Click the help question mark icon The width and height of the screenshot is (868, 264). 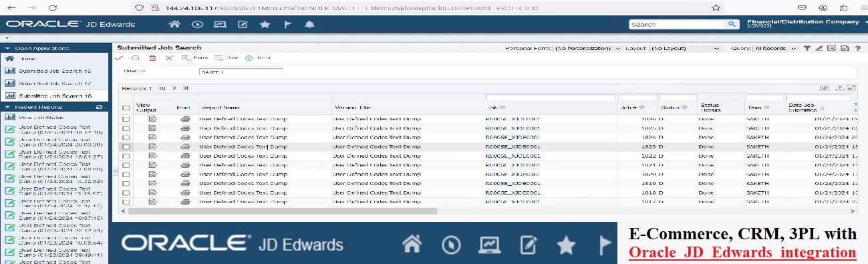pos(857,48)
